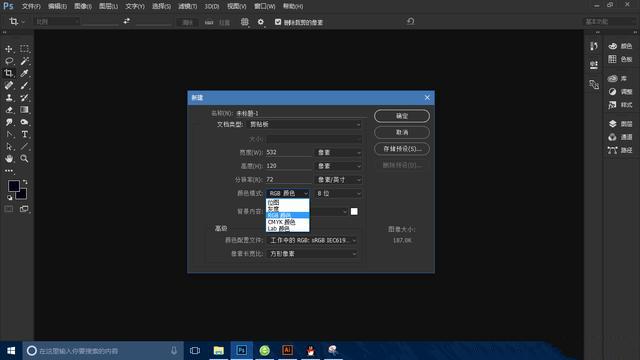Choose Lab color mode from list

[288, 229]
